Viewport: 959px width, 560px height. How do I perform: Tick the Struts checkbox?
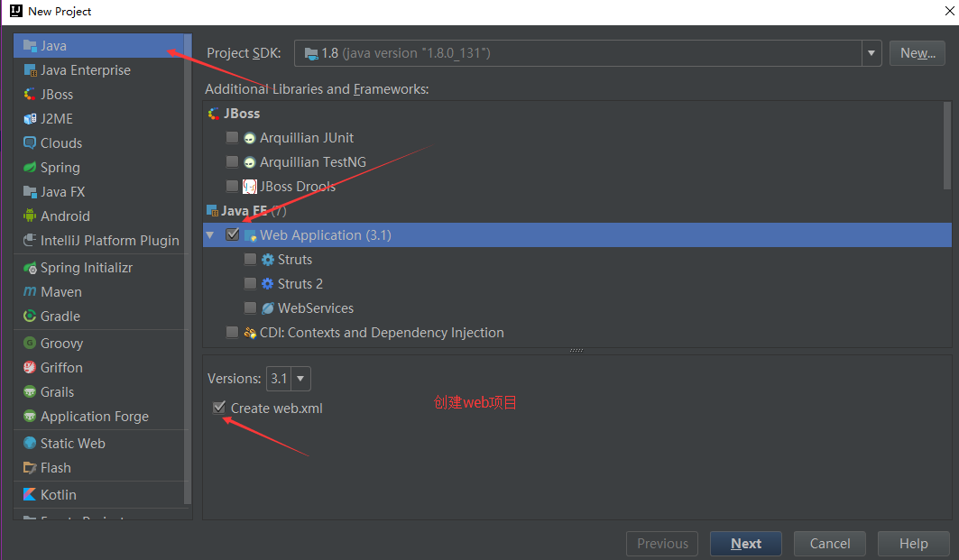[x=250, y=259]
